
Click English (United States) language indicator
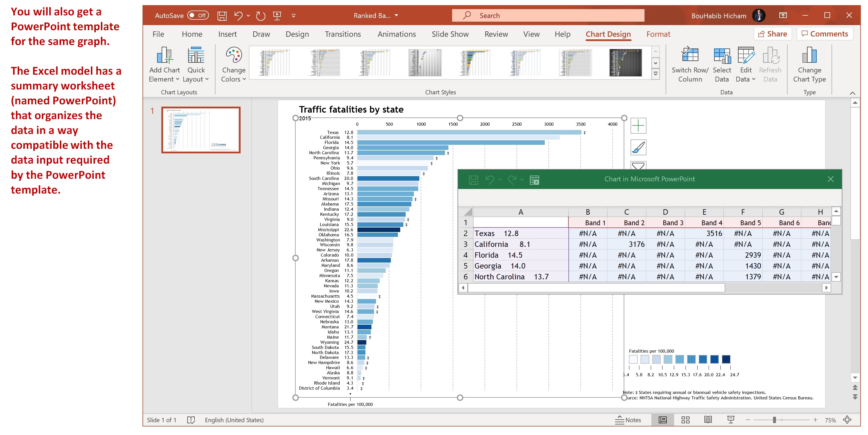[234, 420]
